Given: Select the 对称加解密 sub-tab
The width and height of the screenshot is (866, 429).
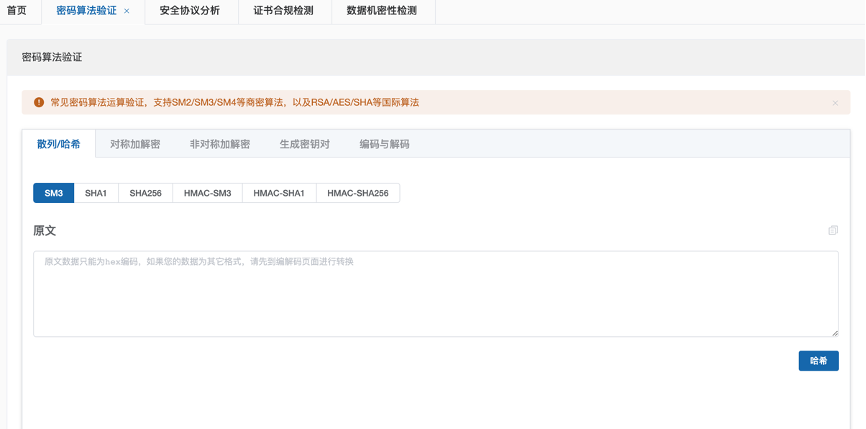Looking at the screenshot, I should (x=135, y=144).
